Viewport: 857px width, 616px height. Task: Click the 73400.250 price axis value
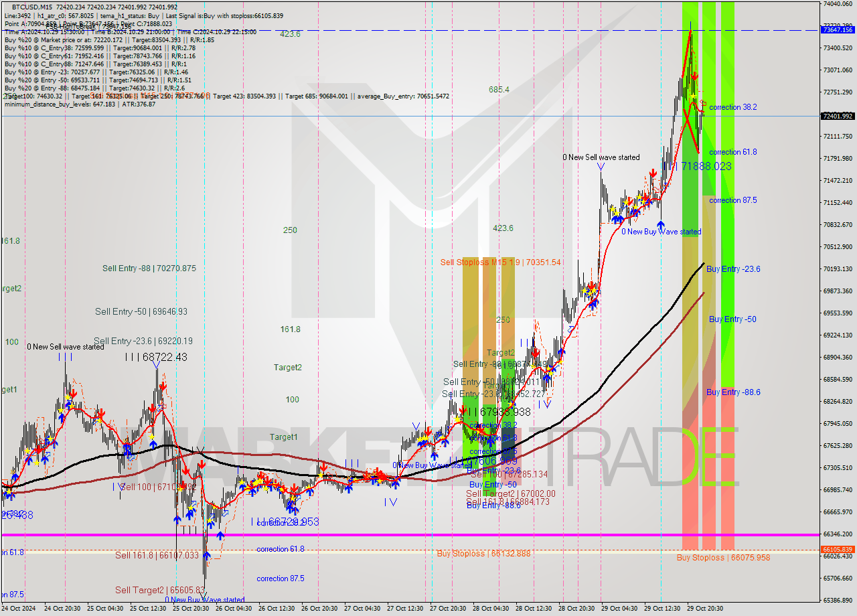click(838, 48)
